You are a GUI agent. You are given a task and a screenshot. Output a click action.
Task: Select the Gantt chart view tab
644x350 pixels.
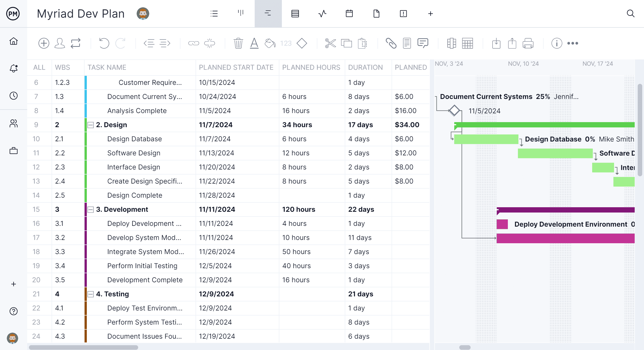point(268,13)
